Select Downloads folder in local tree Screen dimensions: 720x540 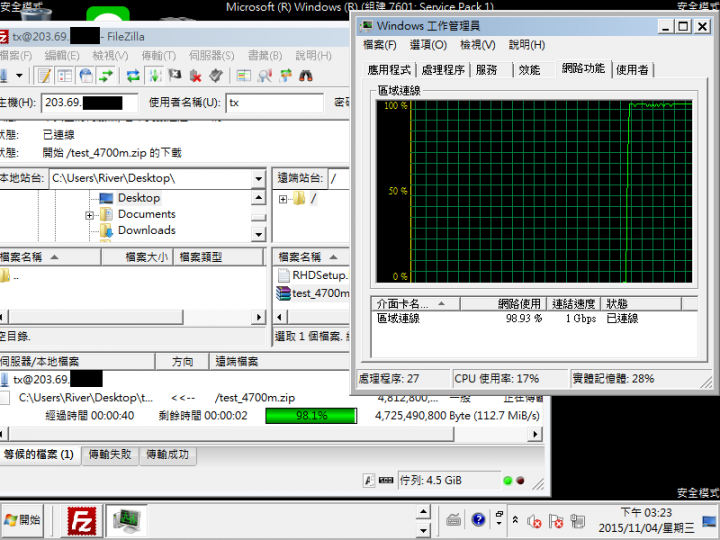coord(146,230)
